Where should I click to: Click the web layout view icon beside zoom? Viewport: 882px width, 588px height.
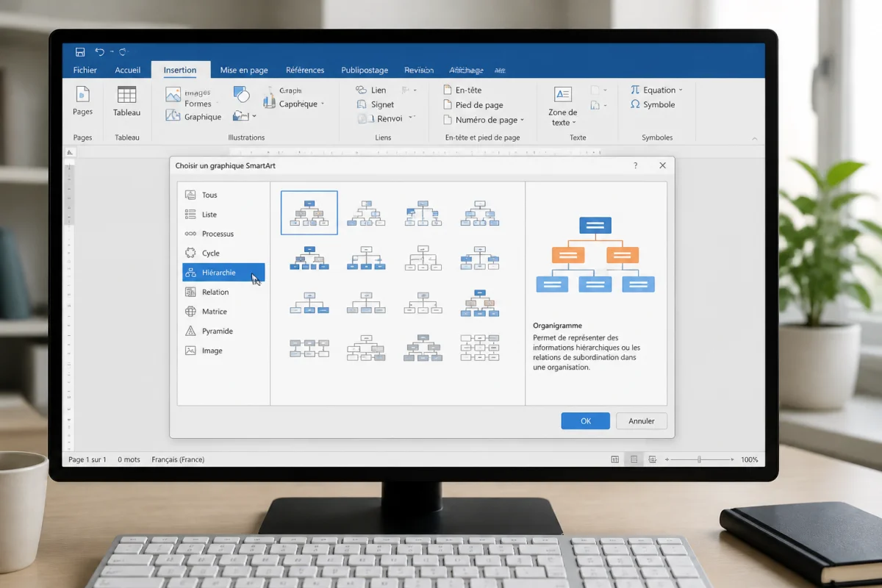click(x=652, y=459)
